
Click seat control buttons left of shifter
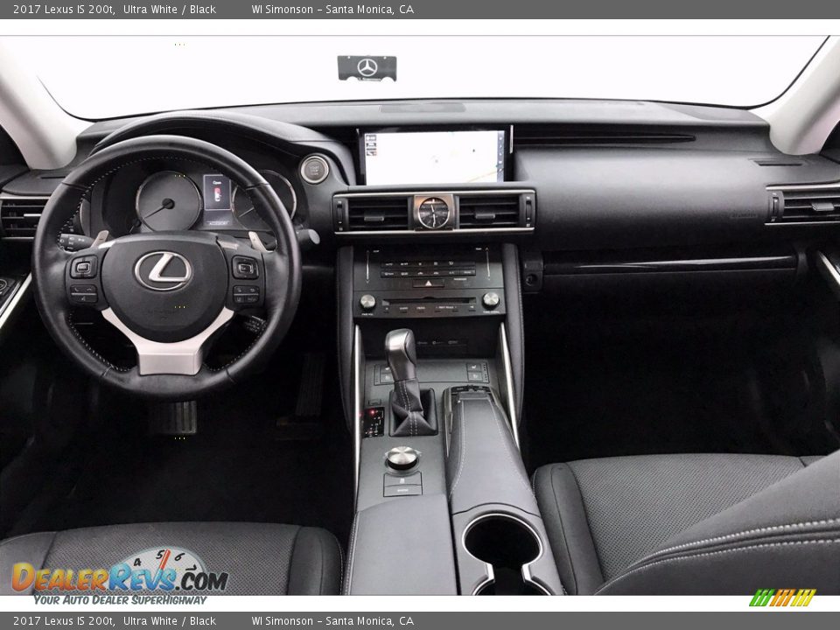pyautogui.click(x=383, y=375)
